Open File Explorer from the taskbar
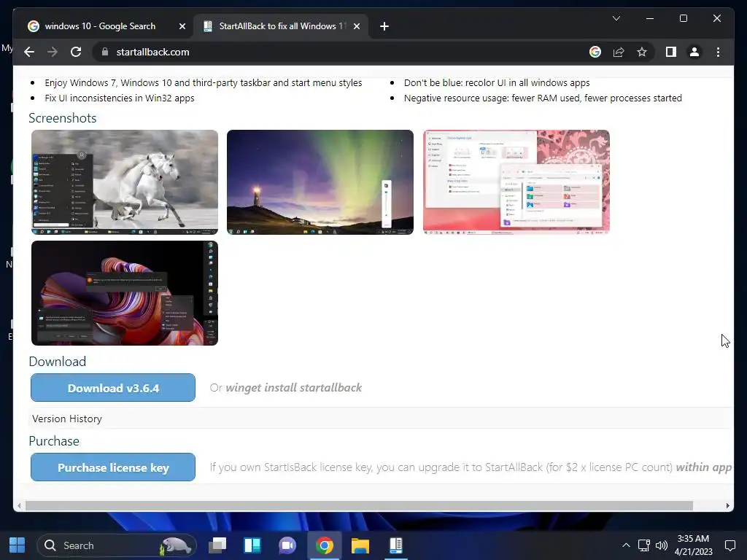Screen dimensions: 747x560 pos(360,545)
